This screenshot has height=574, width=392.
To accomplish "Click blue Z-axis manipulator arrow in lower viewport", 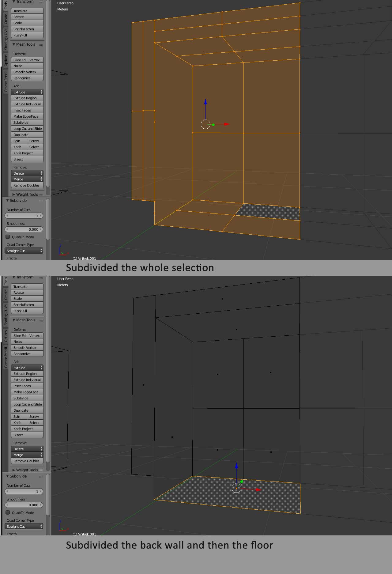I will tap(236, 466).
